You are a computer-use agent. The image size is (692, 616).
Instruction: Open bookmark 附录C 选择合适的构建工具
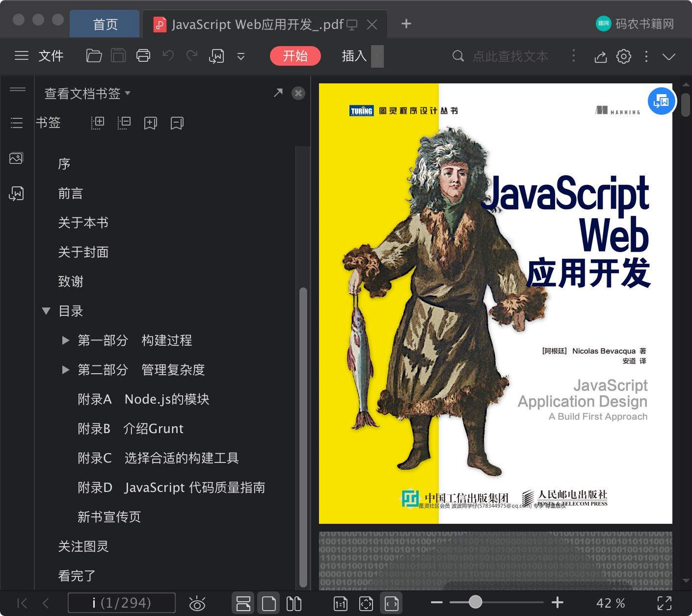coord(158,458)
